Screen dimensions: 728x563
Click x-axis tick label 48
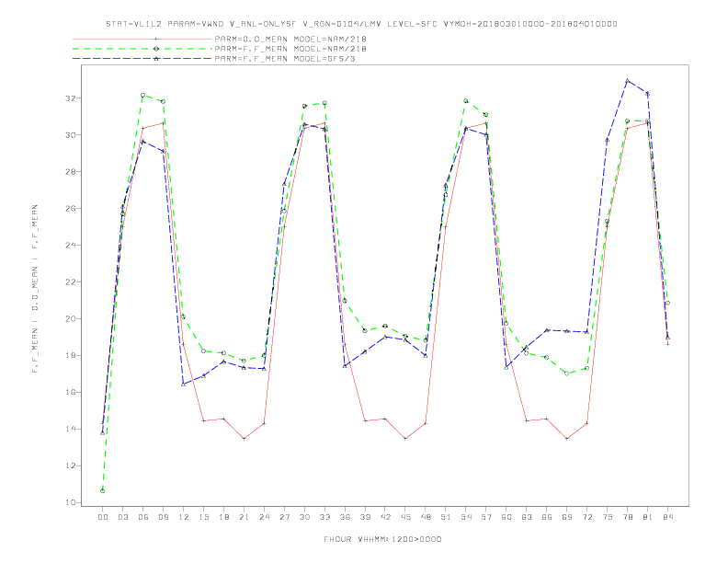[x=426, y=517]
